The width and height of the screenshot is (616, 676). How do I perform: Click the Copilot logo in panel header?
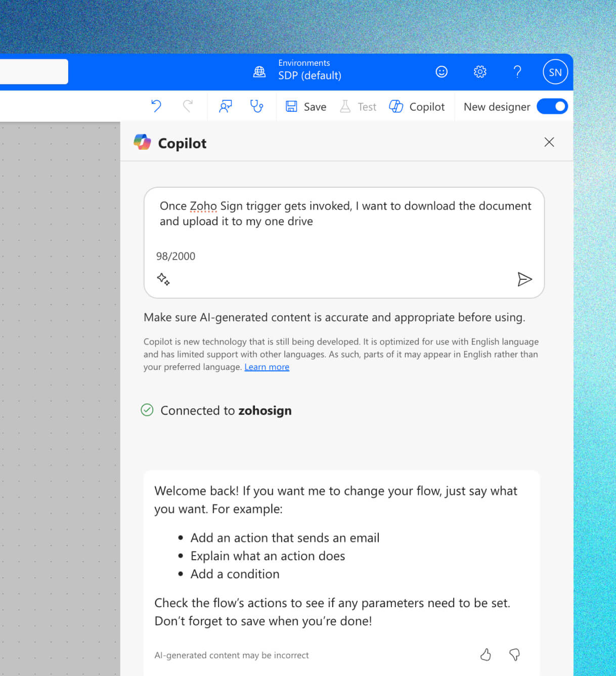point(142,142)
